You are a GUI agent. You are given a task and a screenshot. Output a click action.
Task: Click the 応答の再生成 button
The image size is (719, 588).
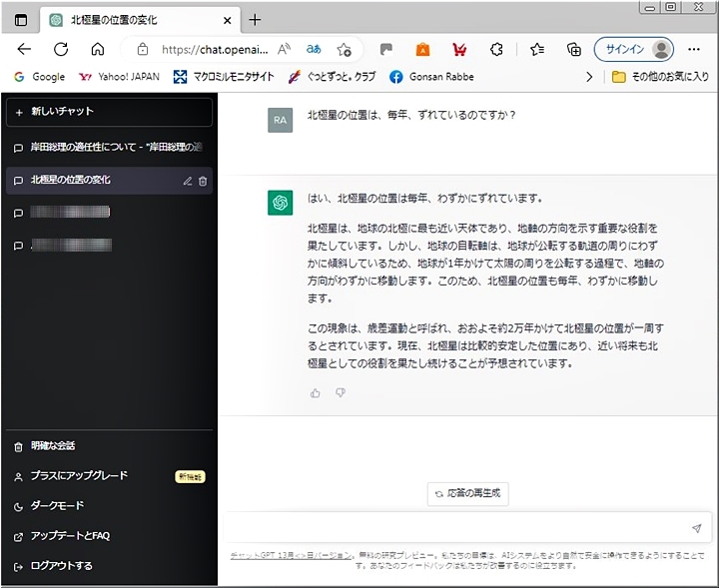click(467, 492)
